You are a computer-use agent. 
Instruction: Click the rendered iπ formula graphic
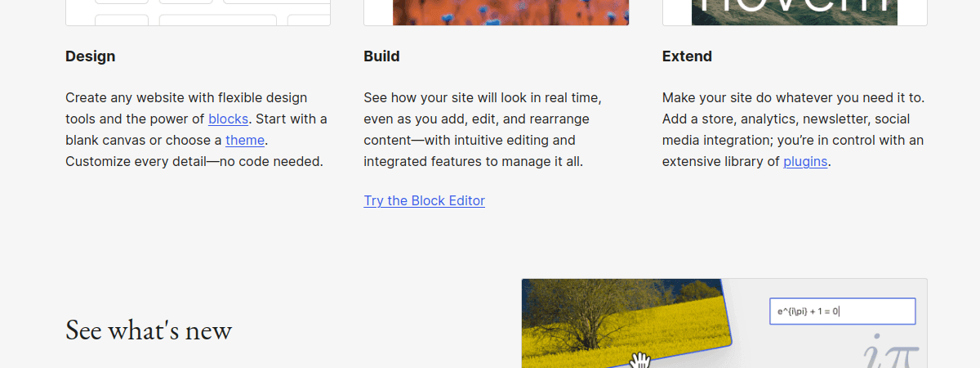892,352
